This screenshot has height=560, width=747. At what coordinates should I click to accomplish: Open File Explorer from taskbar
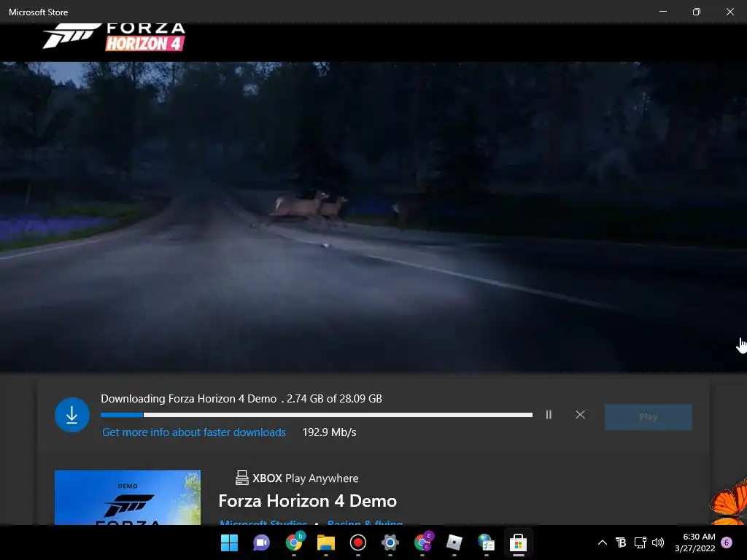[x=326, y=542]
